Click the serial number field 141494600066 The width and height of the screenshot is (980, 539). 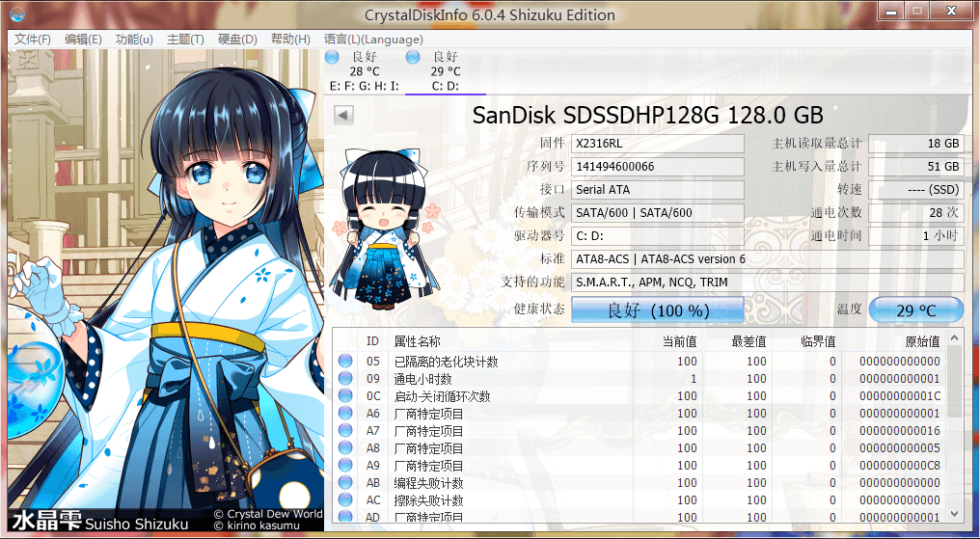click(657, 167)
